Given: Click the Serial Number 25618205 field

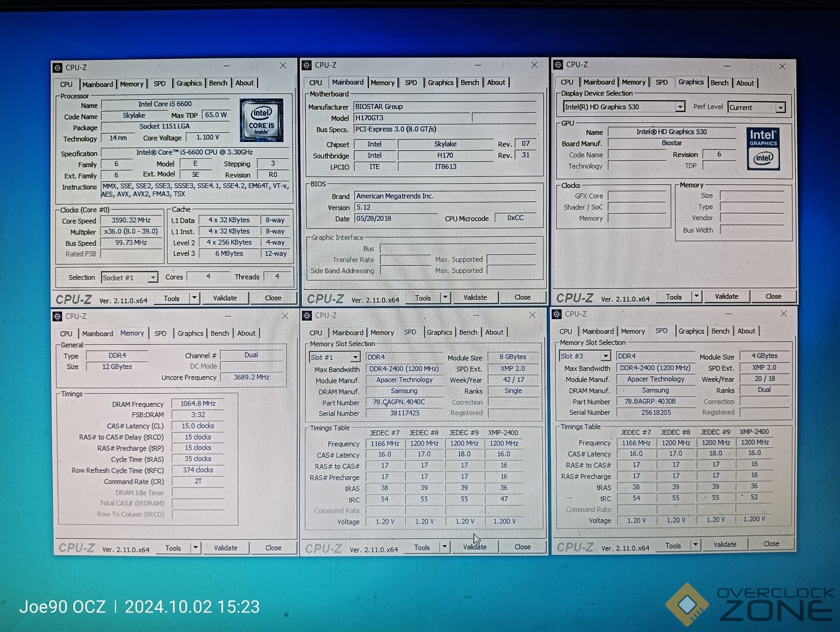Looking at the screenshot, I should coord(656,412).
